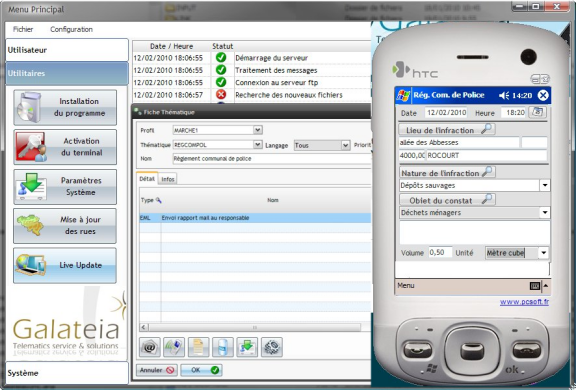Open the Langage dropdown showing Tous
576x390 pixels.
345,145
